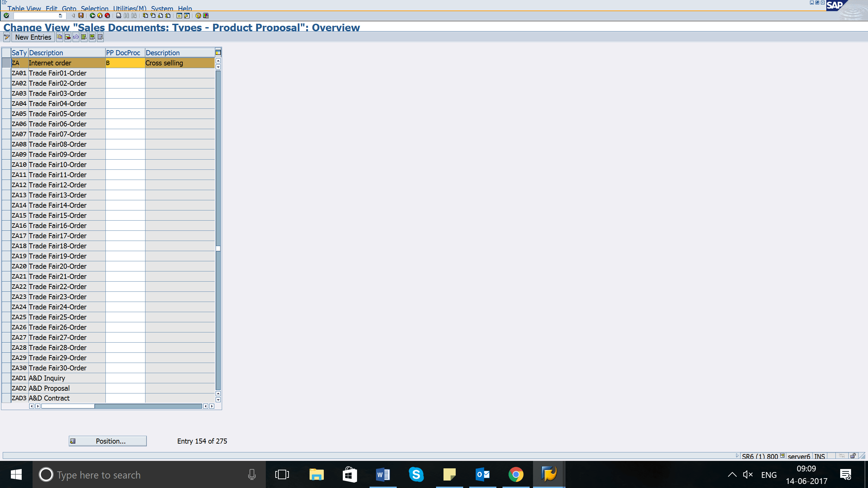Open the Utilities(M) menu
The width and height of the screenshot is (868, 488).
pos(130,8)
